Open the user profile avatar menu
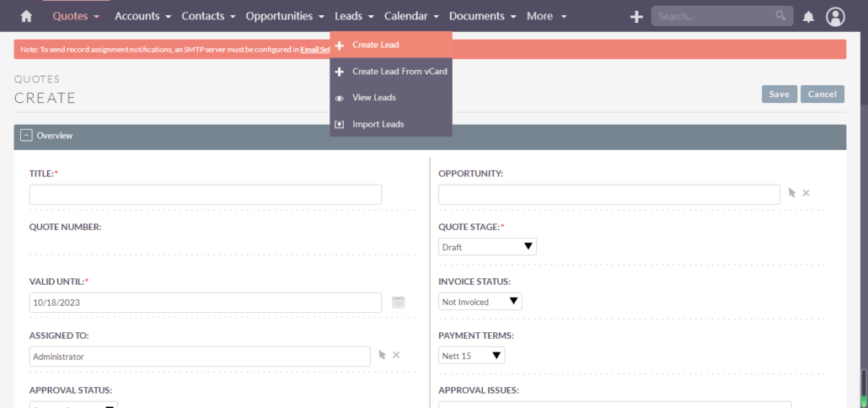 point(835,16)
